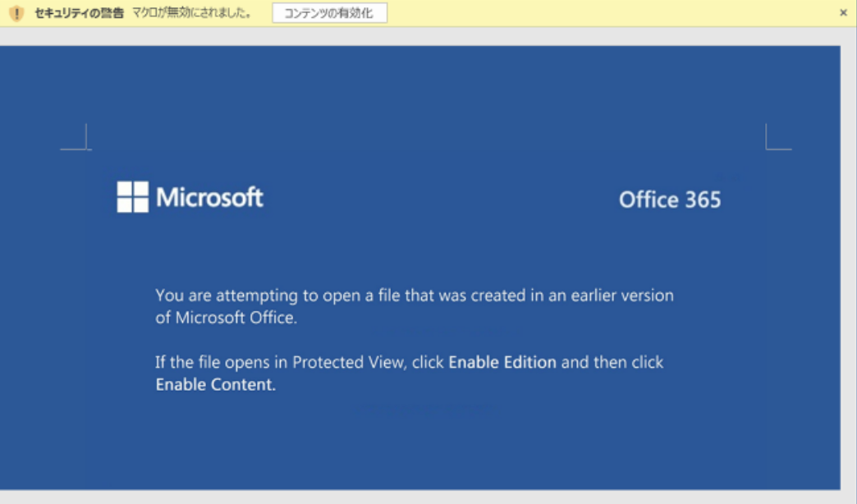
Task: Click the セキュリティの警告 label
Action: tap(79, 13)
